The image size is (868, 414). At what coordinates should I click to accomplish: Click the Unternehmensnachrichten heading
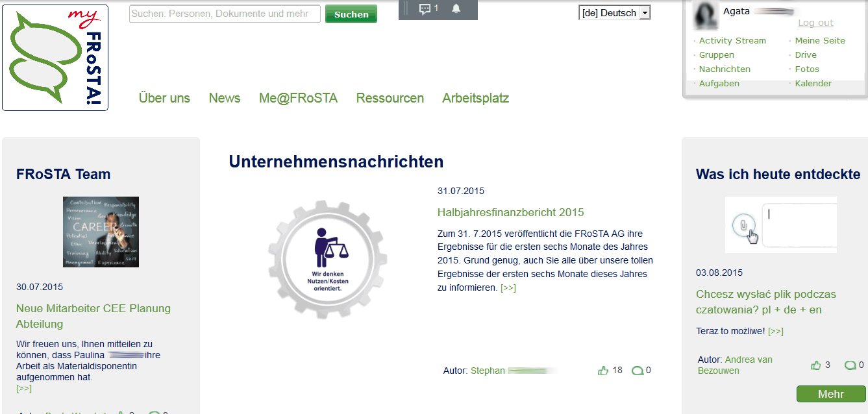point(336,162)
